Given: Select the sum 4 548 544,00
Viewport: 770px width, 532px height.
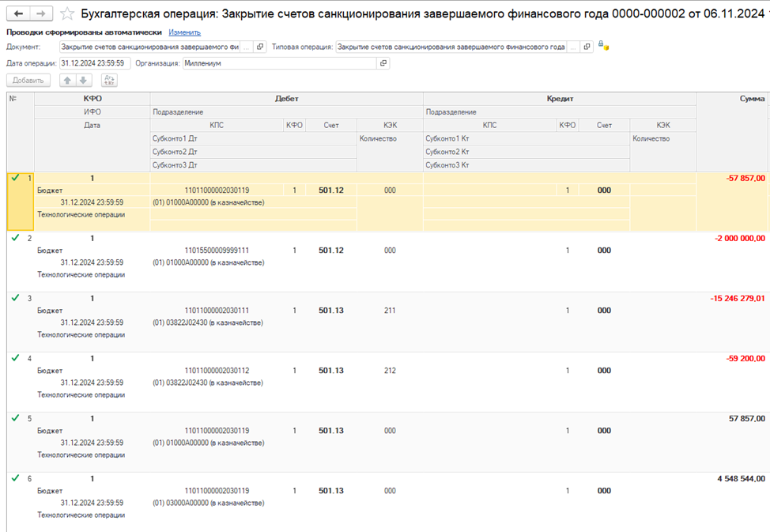Looking at the screenshot, I should [741, 478].
